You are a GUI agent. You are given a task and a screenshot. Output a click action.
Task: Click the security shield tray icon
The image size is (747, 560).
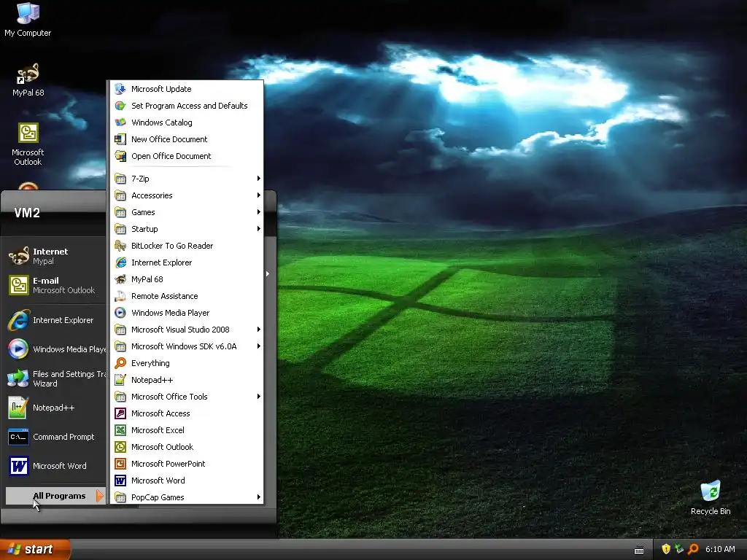click(666, 549)
